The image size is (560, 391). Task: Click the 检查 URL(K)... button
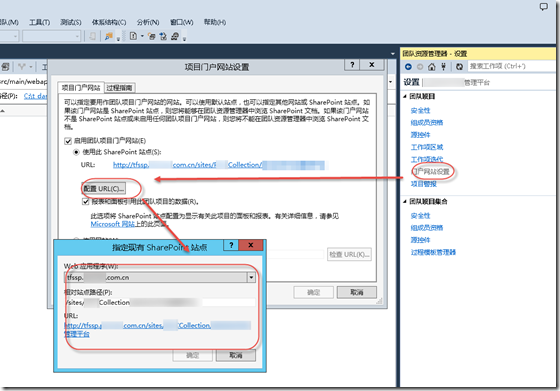click(x=349, y=255)
